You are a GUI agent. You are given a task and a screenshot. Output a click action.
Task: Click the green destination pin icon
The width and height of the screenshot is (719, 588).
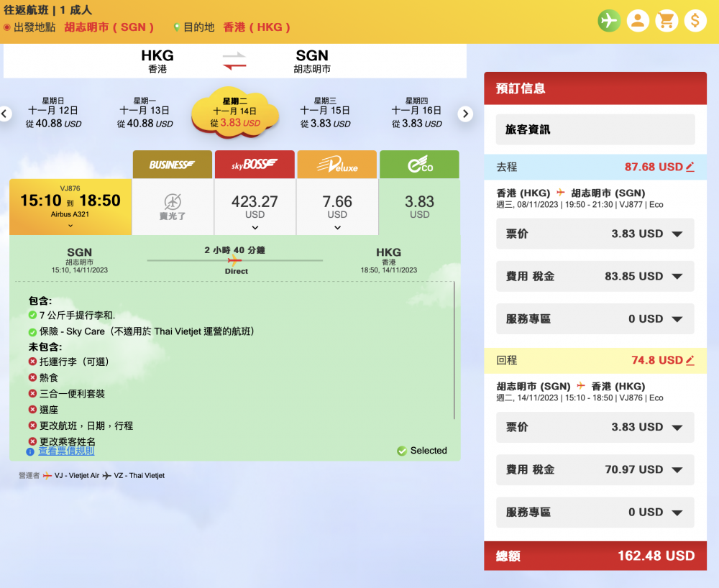click(177, 27)
